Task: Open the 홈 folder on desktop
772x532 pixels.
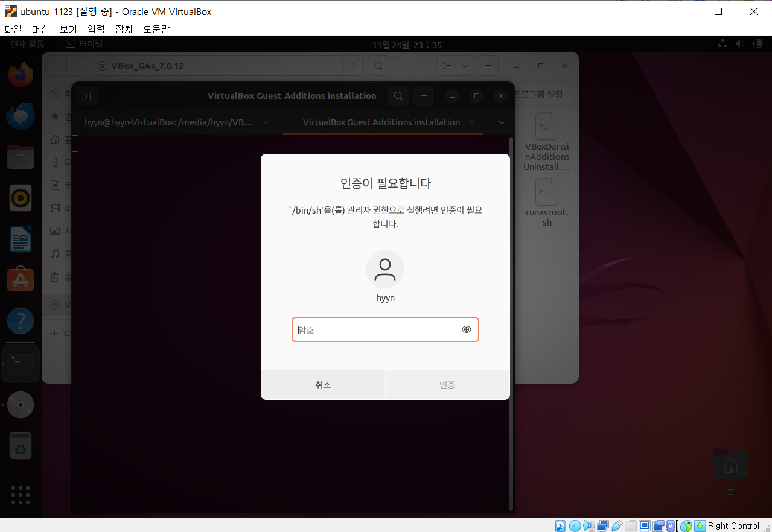Action: coord(730,472)
